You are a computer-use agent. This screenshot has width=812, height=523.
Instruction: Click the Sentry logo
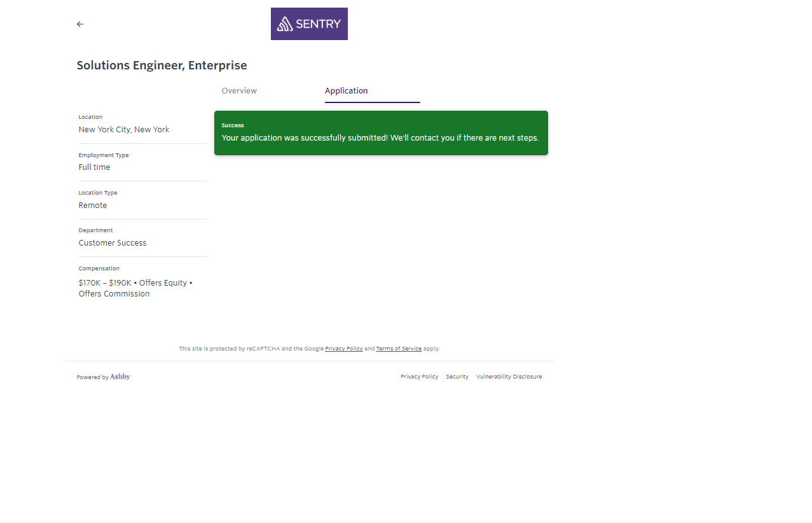309,24
